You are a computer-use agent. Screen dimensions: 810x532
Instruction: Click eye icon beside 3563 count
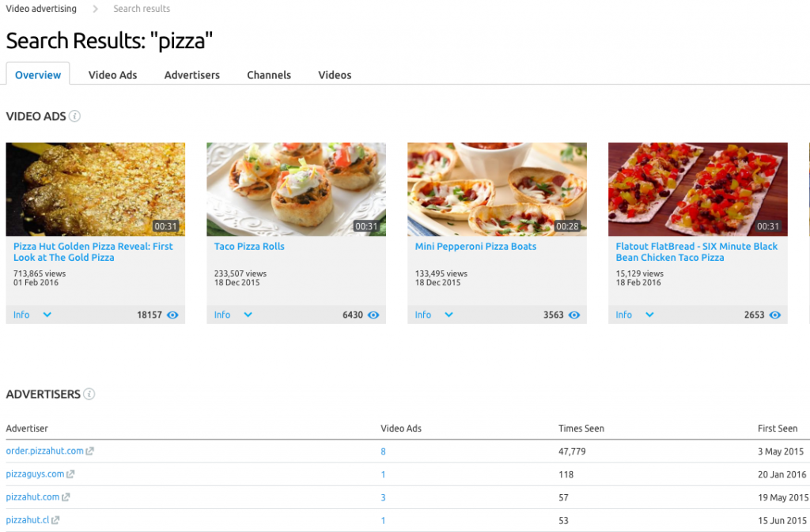(574, 315)
